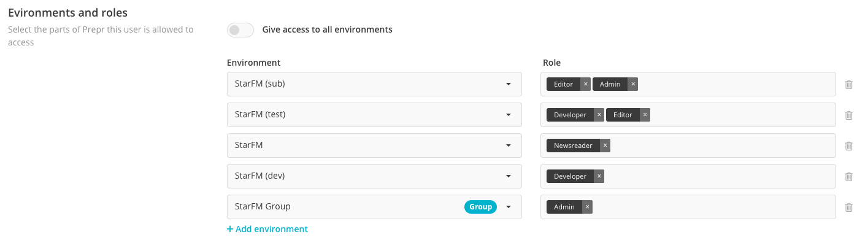This screenshot has width=868, height=245.
Task: Click the Role field for StarFM
Action: pos(688,146)
